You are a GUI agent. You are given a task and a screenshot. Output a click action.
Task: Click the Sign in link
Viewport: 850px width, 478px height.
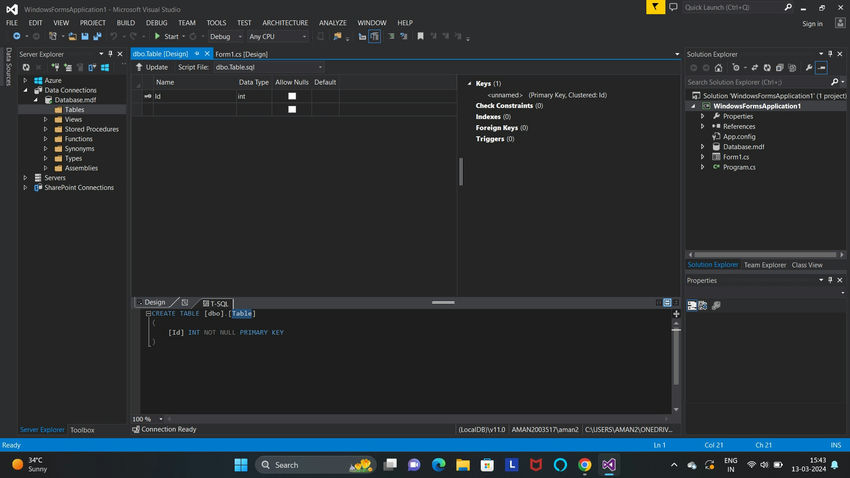coord(812,24)
